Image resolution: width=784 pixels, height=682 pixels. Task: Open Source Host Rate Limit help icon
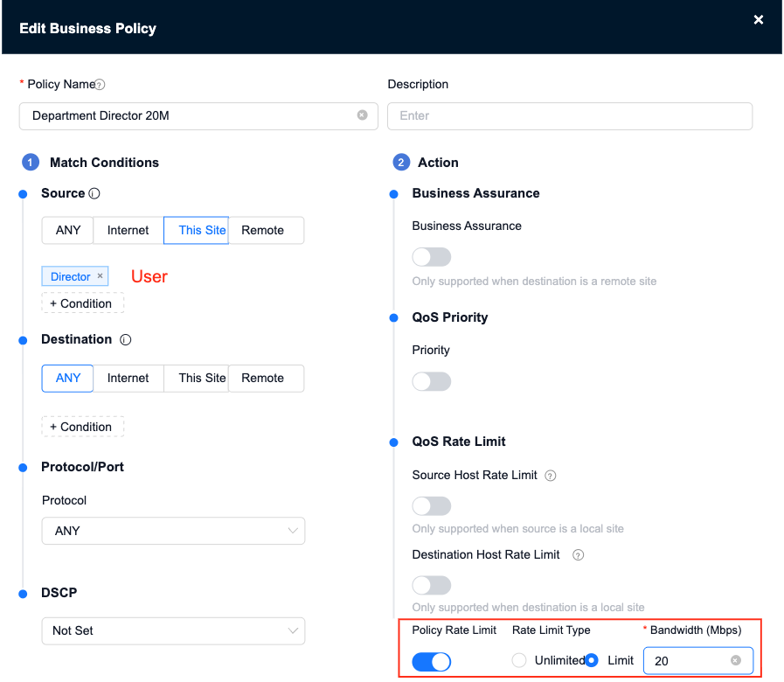[x=550, y=476]
